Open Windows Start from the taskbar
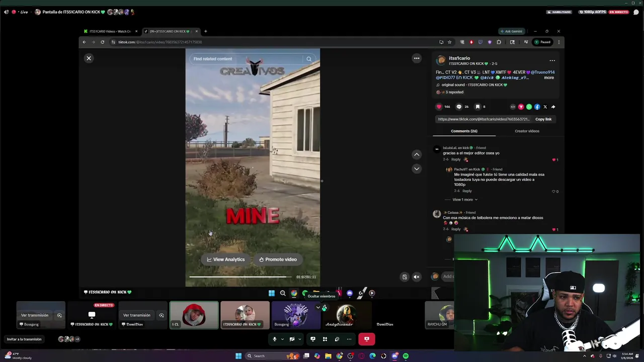The width and height of the screenshot is (644, 362). (238, 356)
